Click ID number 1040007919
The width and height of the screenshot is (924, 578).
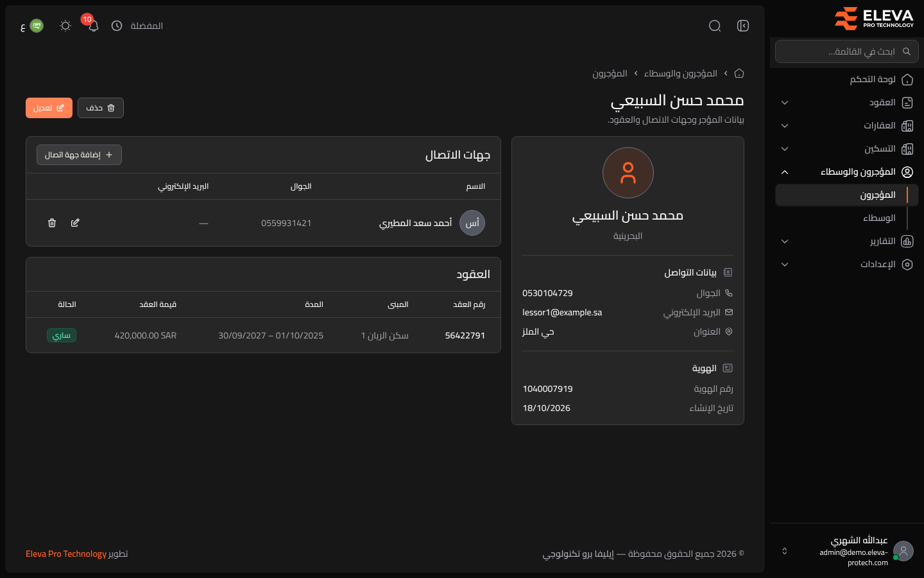pyautogui.click(x=547, y=389)
